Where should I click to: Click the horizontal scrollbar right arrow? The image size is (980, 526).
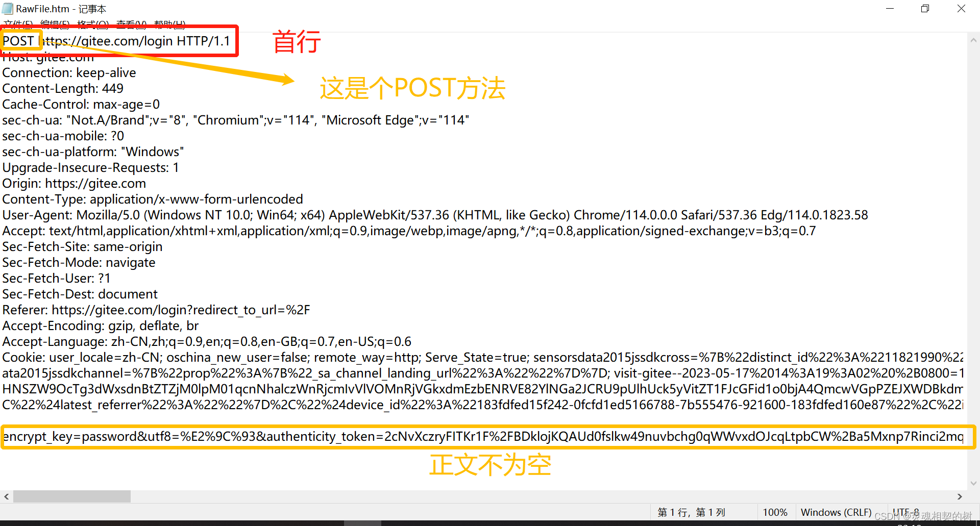[960, 496]
